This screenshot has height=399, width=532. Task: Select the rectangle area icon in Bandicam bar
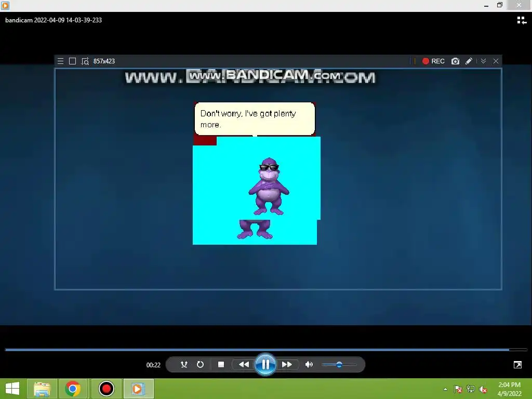tap(72, 61)
